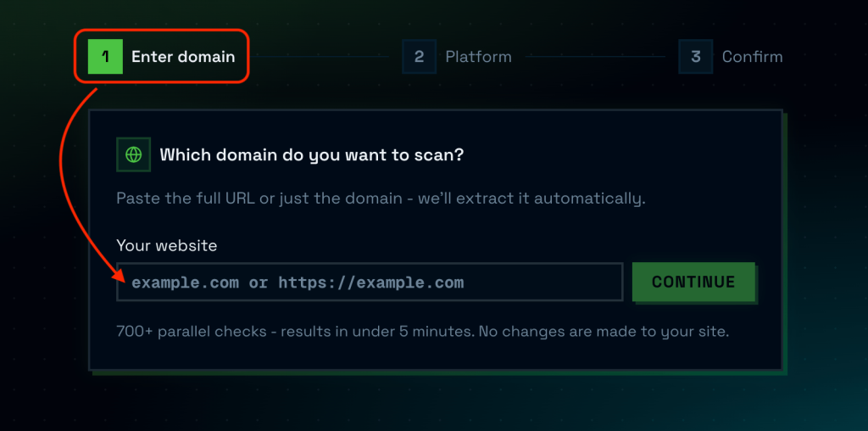Click the green step 1 number badge
Screen dimensions: 868x431
coord(105,57)
